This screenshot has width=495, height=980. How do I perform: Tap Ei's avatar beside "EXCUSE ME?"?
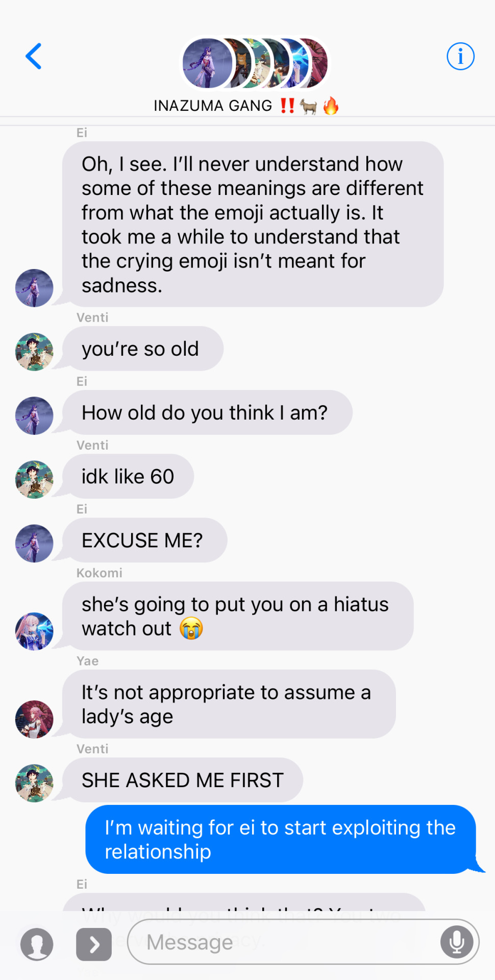pyautogui.click(x=34, y=544)
